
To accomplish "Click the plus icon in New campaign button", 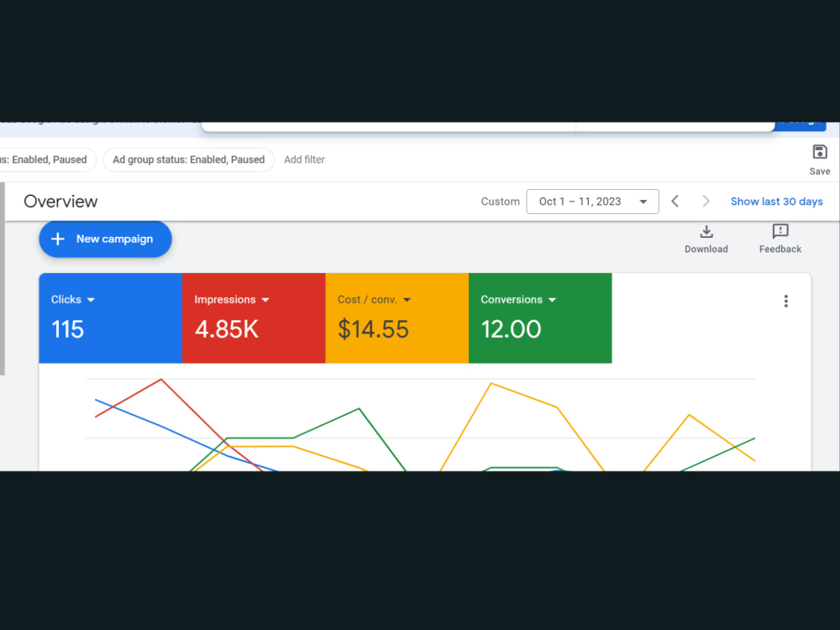I will click(58, 239).
